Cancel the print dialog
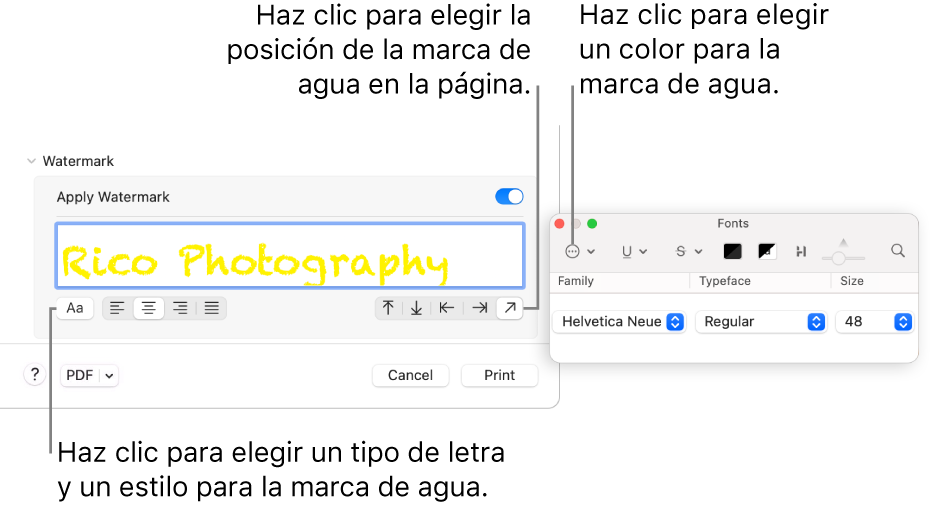 410,375
